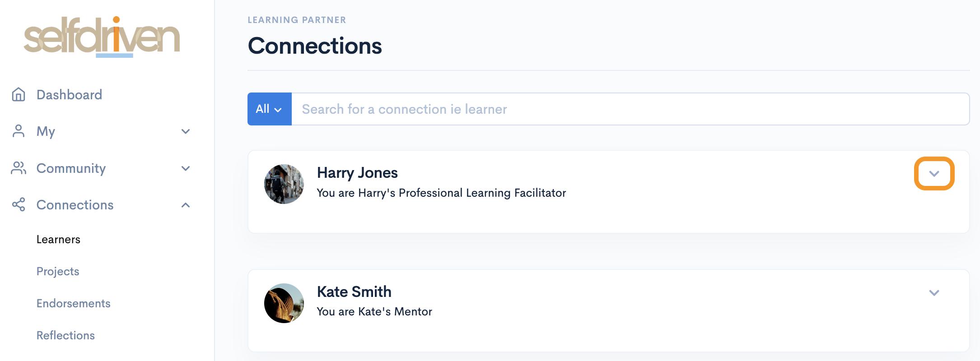Click the Dashboard link
980x361 pixels.
(69, 95)
